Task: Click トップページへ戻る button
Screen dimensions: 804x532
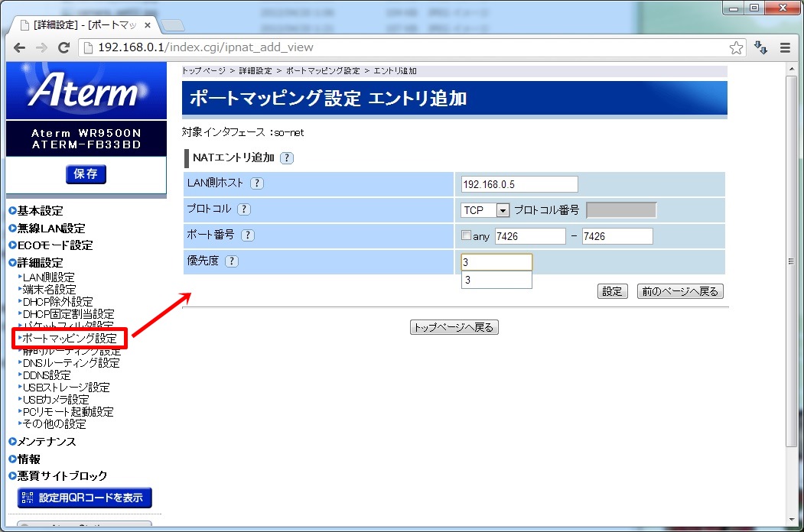Action: click(x=454, y=327)
